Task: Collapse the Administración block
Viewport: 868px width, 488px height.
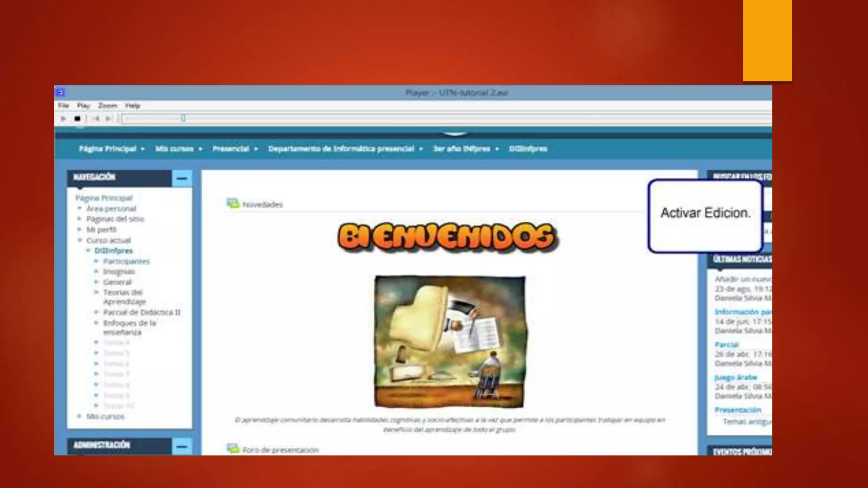Action: [x=182, y=446]
